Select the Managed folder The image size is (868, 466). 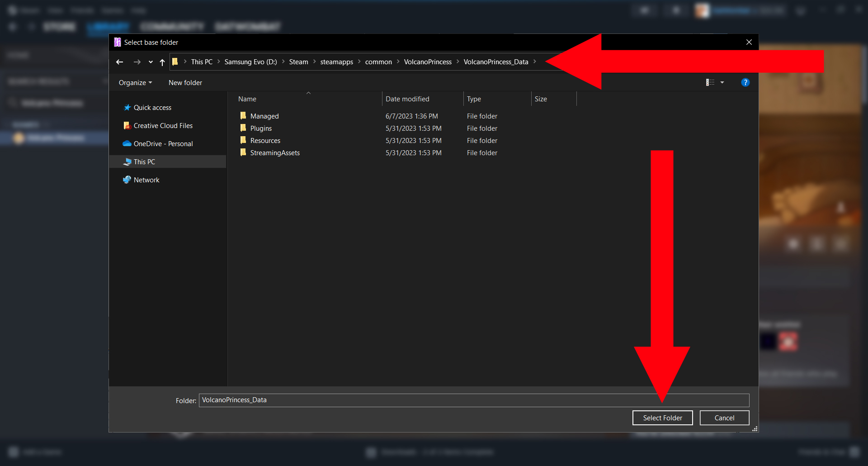coord(264,116)
